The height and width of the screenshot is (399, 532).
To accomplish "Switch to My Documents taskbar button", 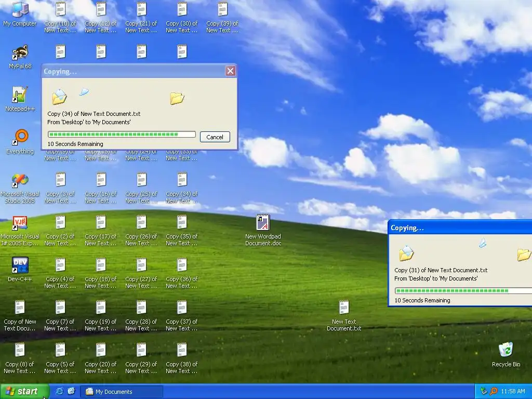I will click(122, 392).
